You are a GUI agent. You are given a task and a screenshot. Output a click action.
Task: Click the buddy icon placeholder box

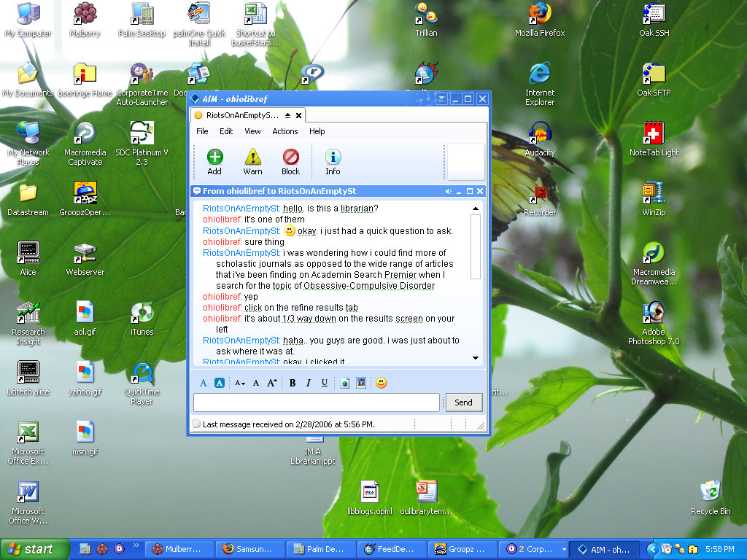[465, 162]
